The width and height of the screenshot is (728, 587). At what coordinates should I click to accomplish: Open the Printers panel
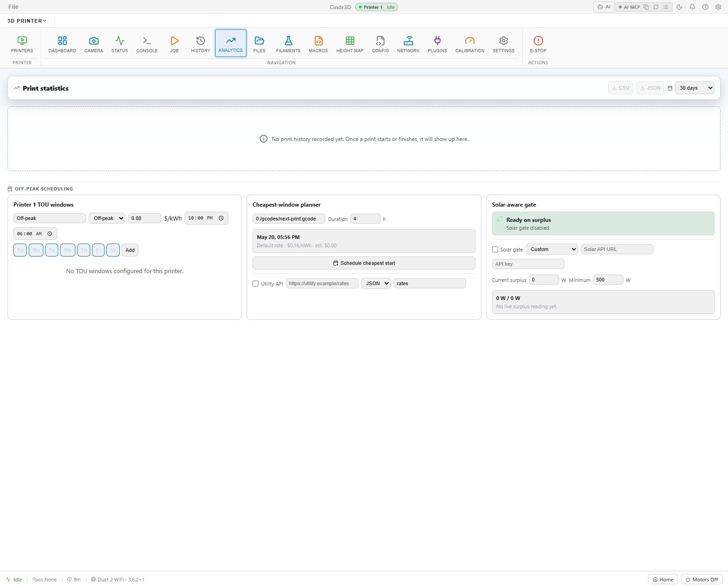[22, 44]
